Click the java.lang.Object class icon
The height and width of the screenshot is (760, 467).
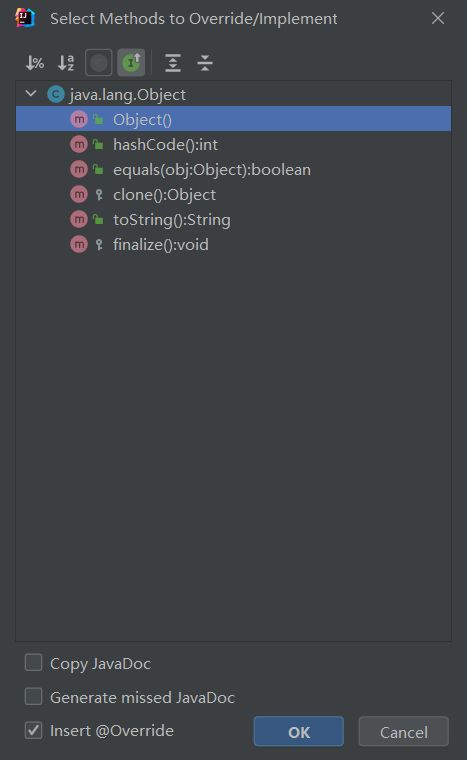[x=56, y=94]
